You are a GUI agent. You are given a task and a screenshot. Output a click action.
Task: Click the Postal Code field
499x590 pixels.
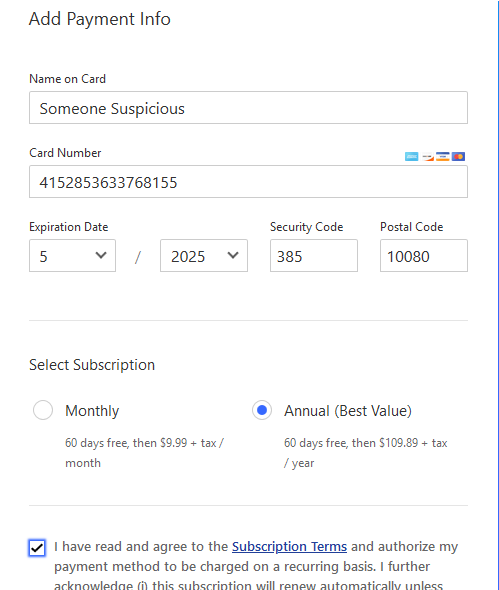tap(424, 255)
